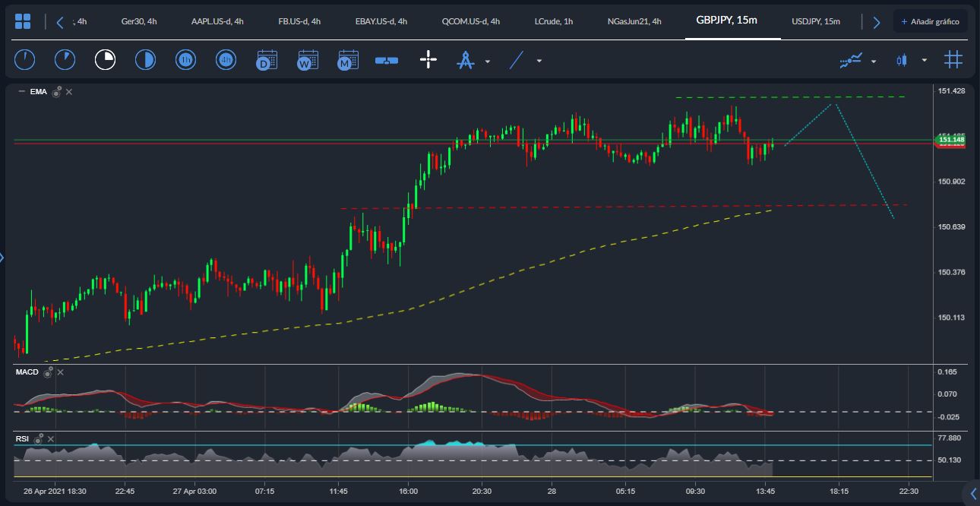Screen dimensions: 980x506
Task: Select the QCOM.US-d, 4h tab
Action: pyautogui.click(x=471, y=21)
